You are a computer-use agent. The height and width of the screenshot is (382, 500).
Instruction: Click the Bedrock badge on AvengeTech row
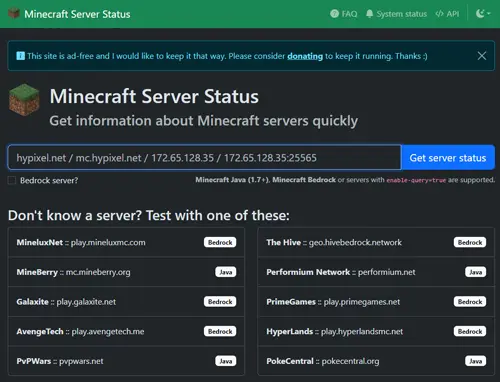click(x=220, y=331)
